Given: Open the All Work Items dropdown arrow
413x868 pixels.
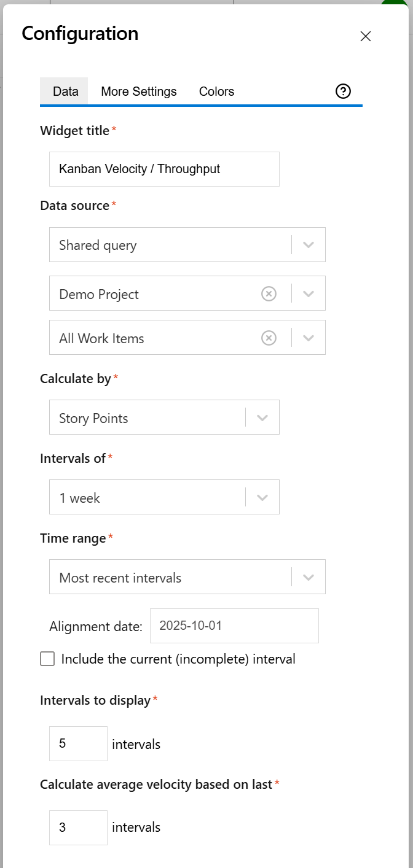Looking at the screenshot, I should tap(309, 338).
